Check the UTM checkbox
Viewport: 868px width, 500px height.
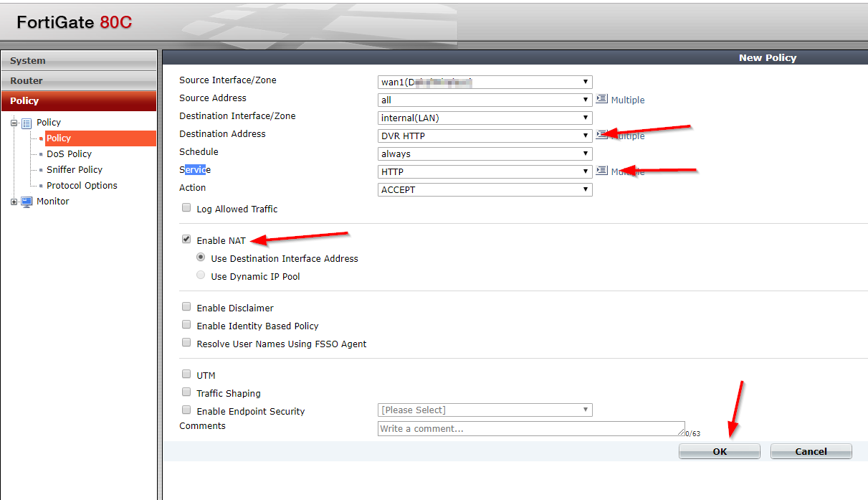point(186,374)
